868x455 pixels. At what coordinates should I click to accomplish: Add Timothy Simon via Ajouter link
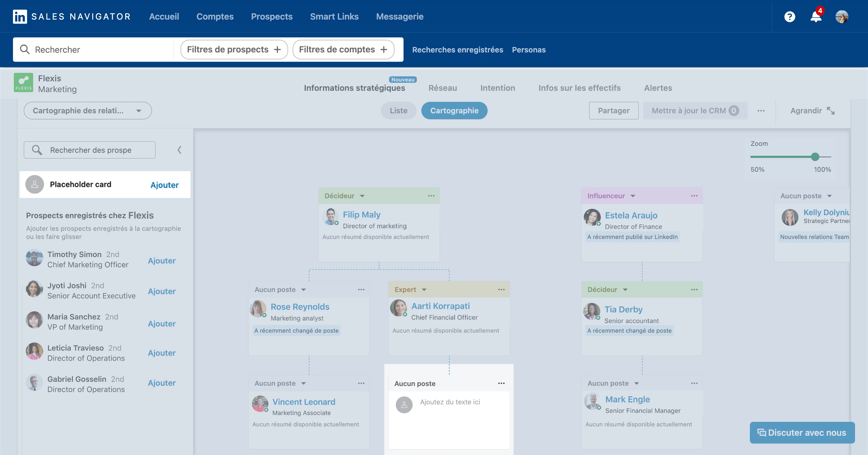coord(162,261)
